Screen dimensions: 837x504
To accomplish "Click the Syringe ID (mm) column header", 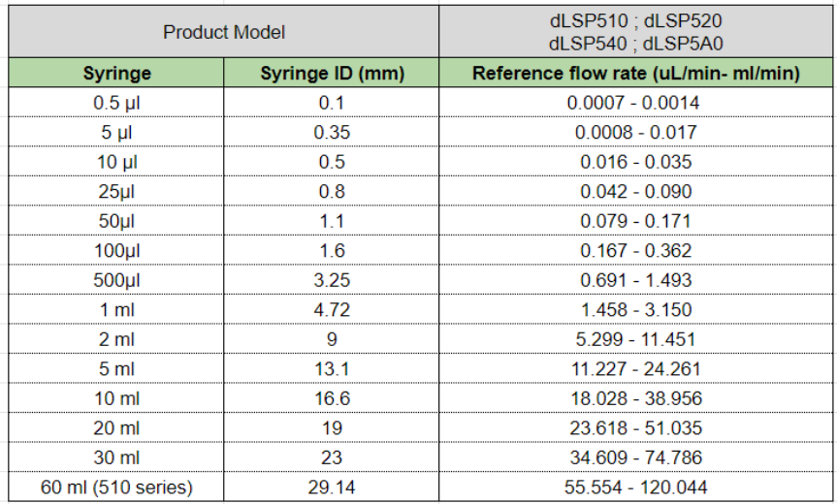I will (332, 74).
